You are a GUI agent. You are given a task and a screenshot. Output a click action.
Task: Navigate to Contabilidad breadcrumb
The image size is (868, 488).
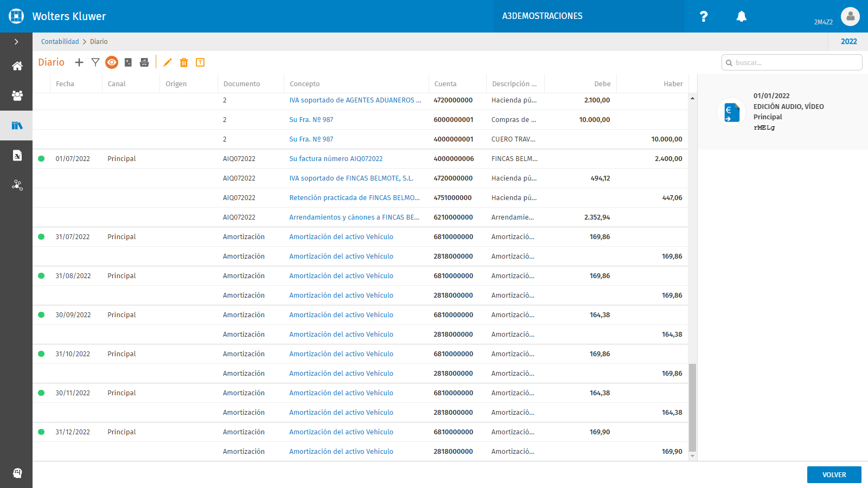coord(60,42)
